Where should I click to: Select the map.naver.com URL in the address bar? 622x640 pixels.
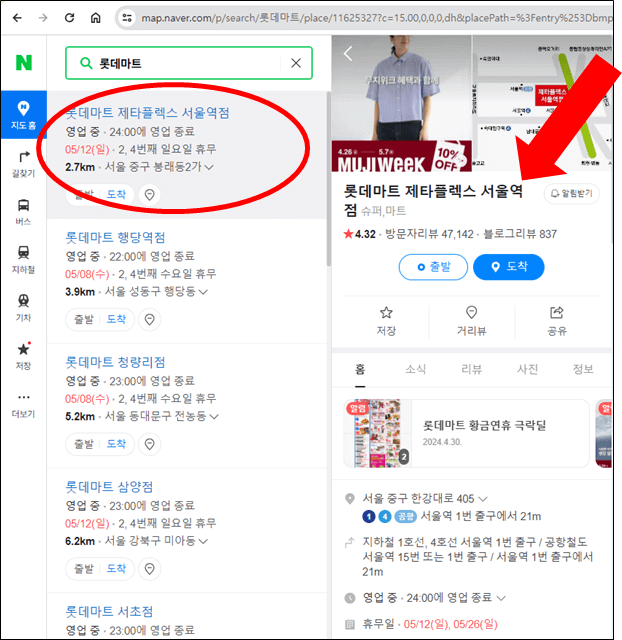click(x=376, y=18)
